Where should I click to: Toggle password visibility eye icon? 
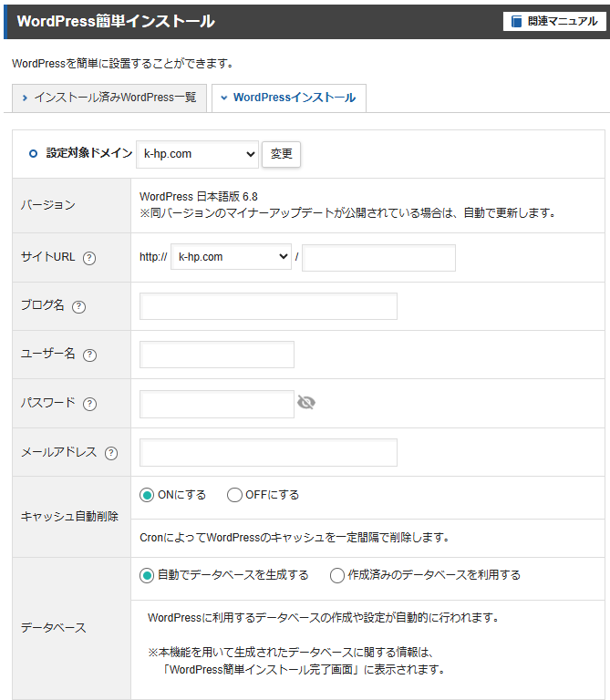click(306, 402)
